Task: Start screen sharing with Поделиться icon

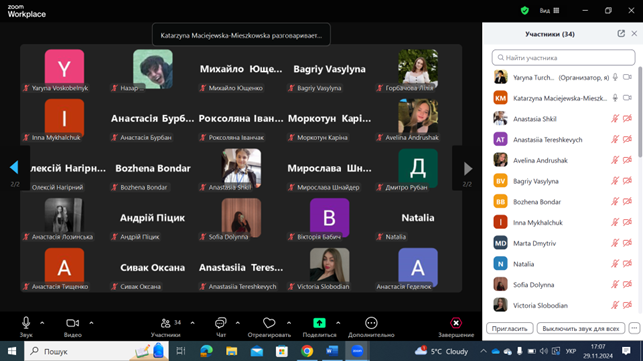Action: tap(319, 323)
